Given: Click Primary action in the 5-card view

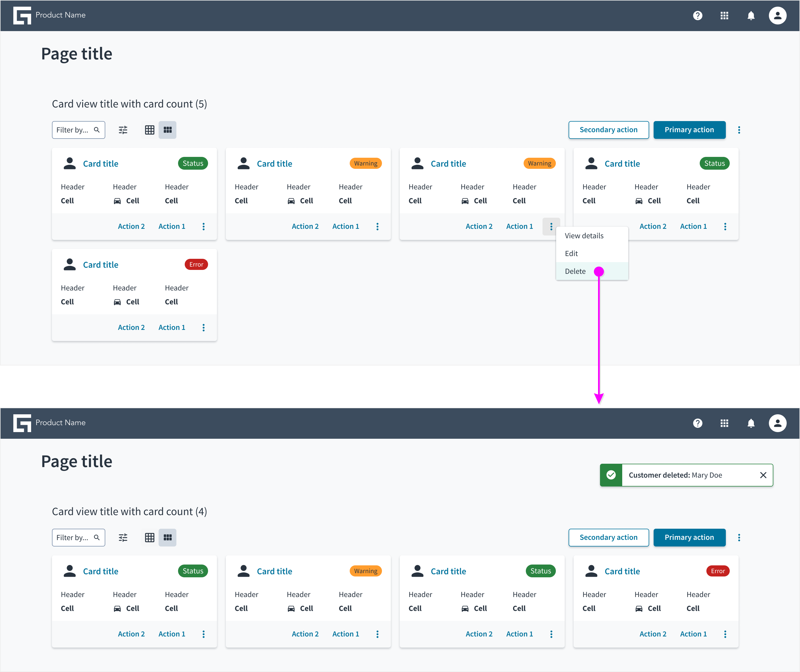Looking at the screenshot, I should 689,130.
